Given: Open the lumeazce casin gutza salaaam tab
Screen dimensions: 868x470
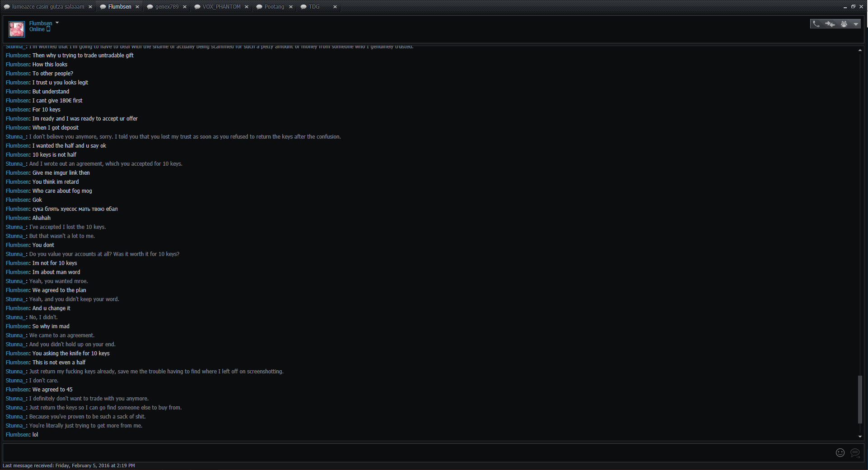Looking at the screenshot, I should tap(47, 7).
